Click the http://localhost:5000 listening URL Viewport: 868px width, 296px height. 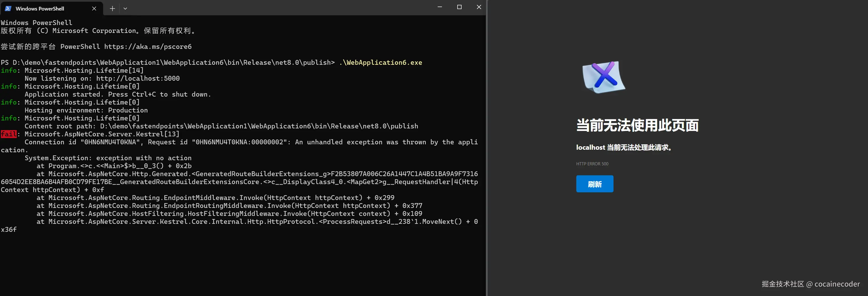pyautogui.click(x=138, y=78)
